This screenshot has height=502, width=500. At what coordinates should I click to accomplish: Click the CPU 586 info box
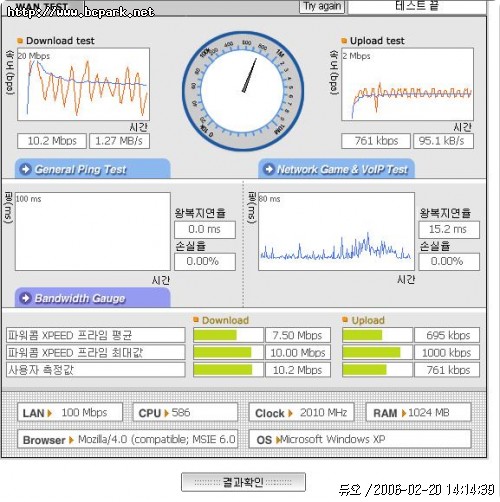pos(185,413)
